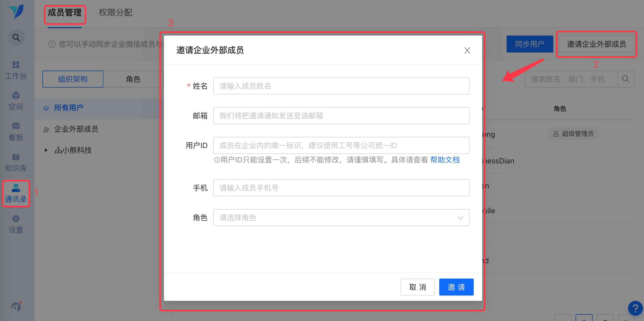Image resolution: width=644 pixels, height=321 pixels.
Task: Close the 邀请企业外部成员 dialog
Action: [467, 50]
